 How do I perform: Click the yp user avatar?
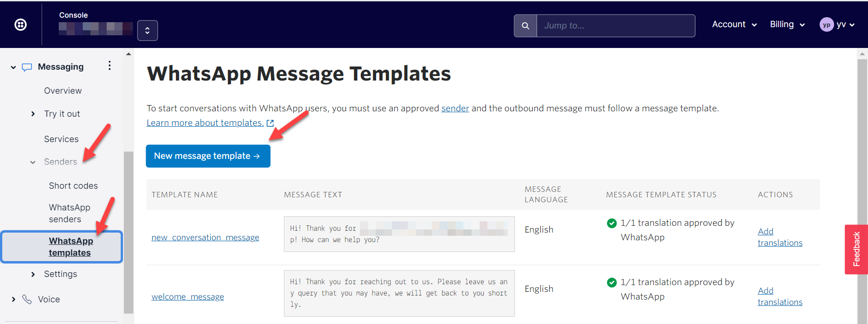[x=826, y=24]
